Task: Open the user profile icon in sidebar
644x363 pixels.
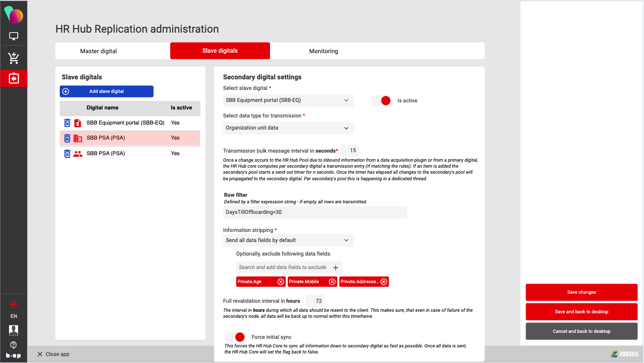Action: (14, 330)
